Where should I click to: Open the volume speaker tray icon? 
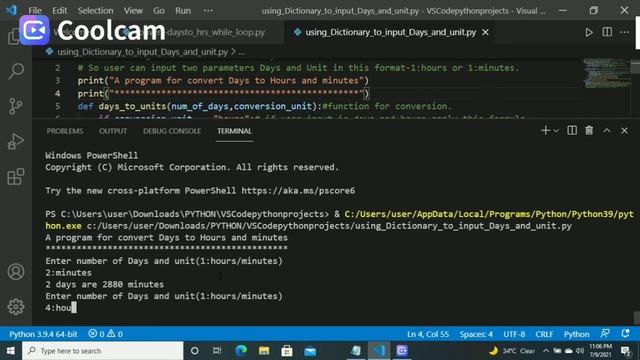click(580, 351)
